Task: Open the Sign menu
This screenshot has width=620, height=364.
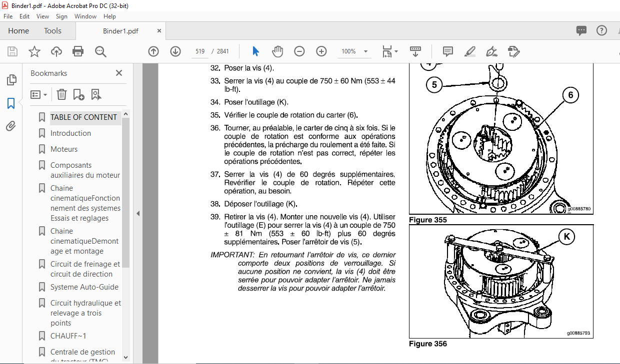Action: pos(61,16)
